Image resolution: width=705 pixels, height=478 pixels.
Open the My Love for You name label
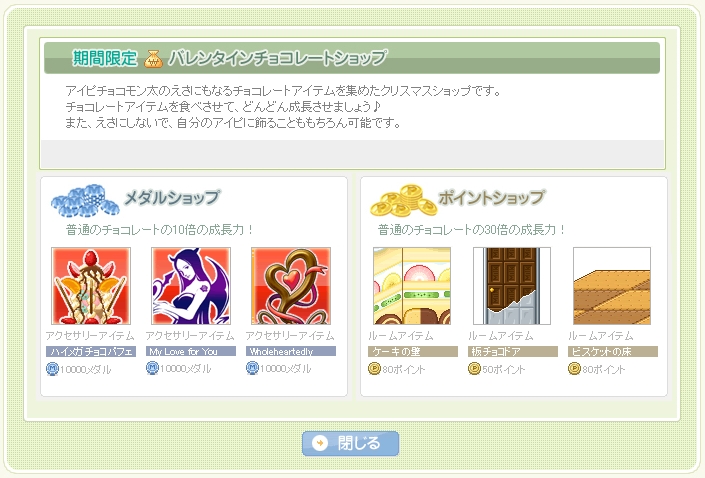pyautogui.click(x=191, y=351)
